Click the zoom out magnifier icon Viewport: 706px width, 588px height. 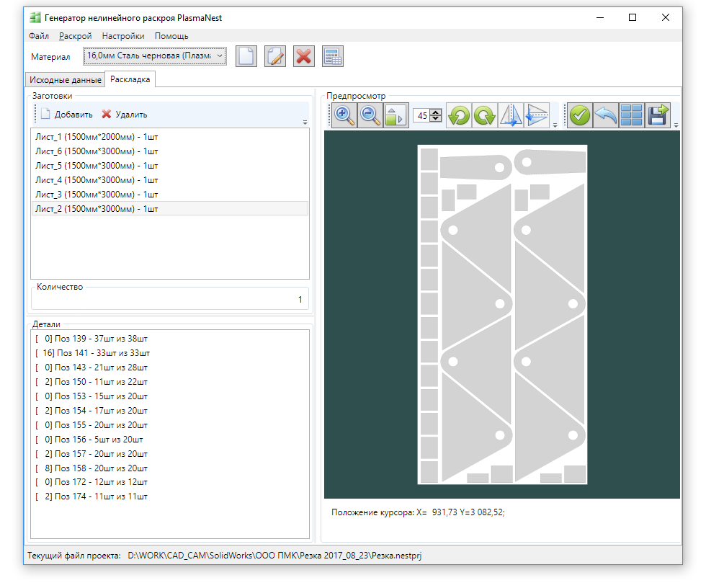370,115
